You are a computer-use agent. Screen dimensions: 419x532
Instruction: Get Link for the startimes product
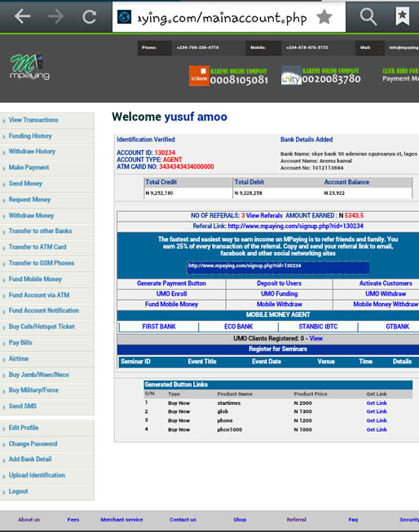click(x=377, y=403)
